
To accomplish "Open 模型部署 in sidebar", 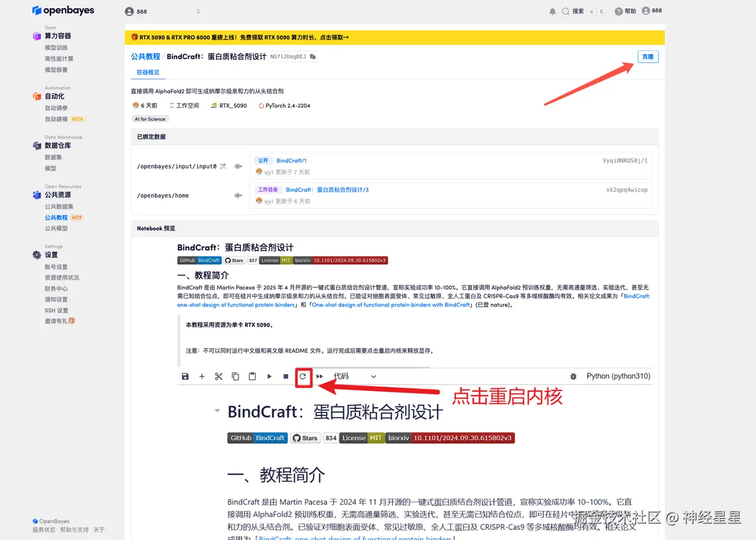I will pos(56,70).
